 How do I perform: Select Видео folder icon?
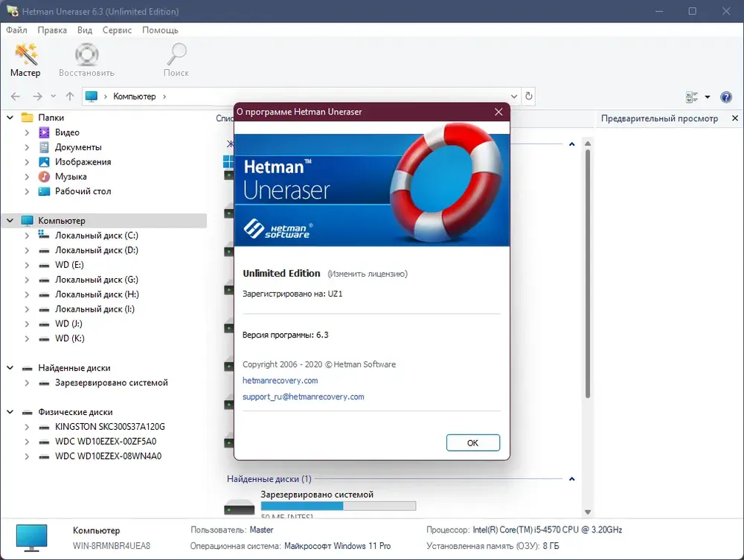click(44, 132)
